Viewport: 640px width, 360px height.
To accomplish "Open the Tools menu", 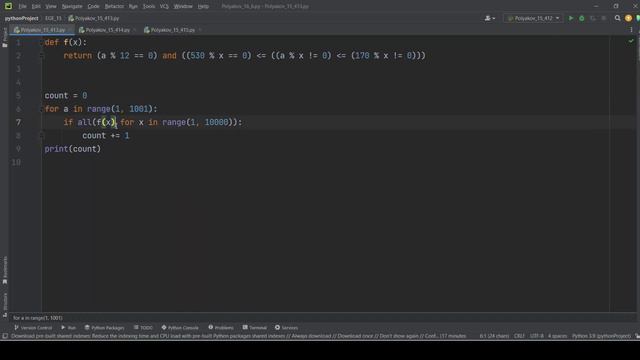I will tap(149, 6).
